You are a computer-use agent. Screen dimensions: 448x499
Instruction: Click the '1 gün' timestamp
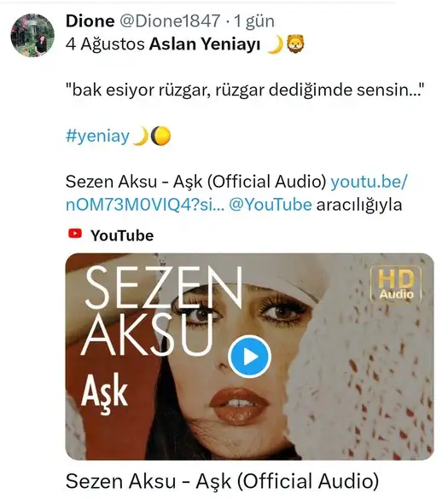(254, 21)
